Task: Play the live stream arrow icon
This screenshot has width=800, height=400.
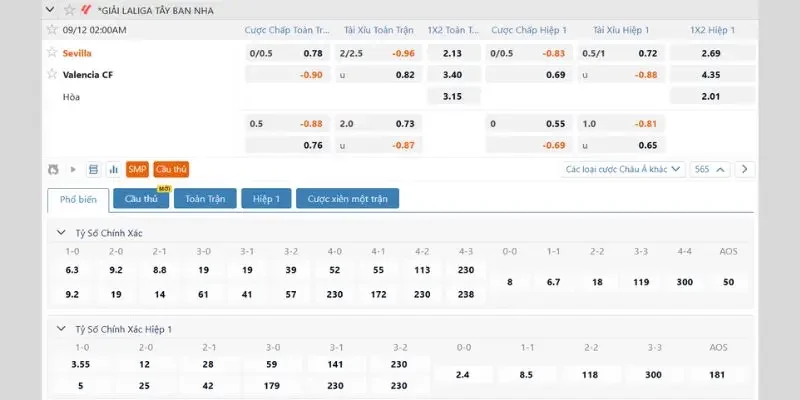Action: click(x=73, y=169)
